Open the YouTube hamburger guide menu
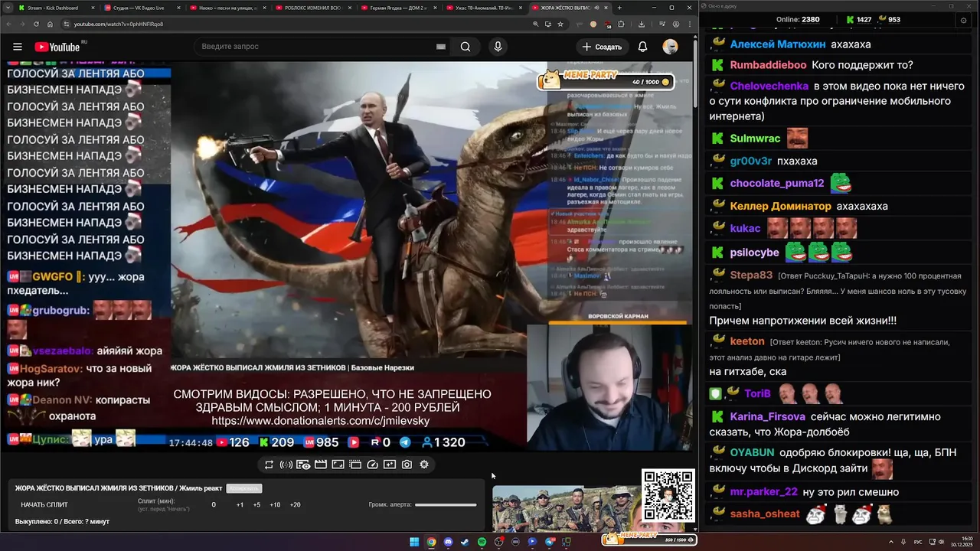The width and height of the screenshot is (980, 551). (18, 47)
